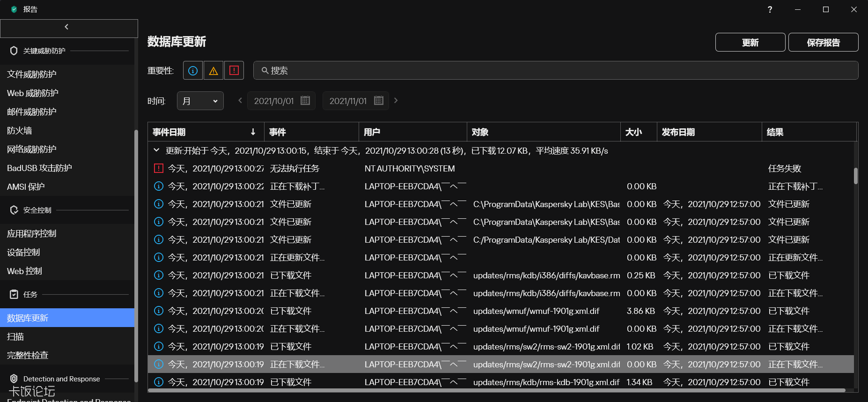Sort by 结果 column header

pos(809,132)
